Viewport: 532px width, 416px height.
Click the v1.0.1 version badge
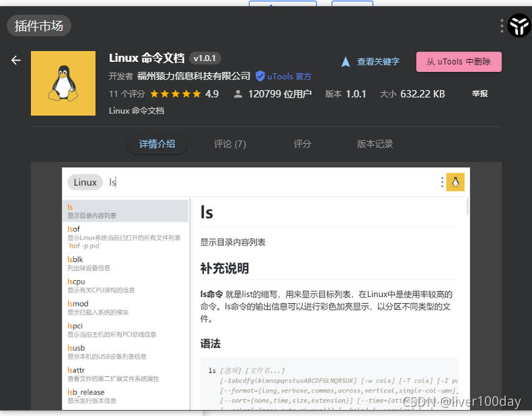click(204, 58)
